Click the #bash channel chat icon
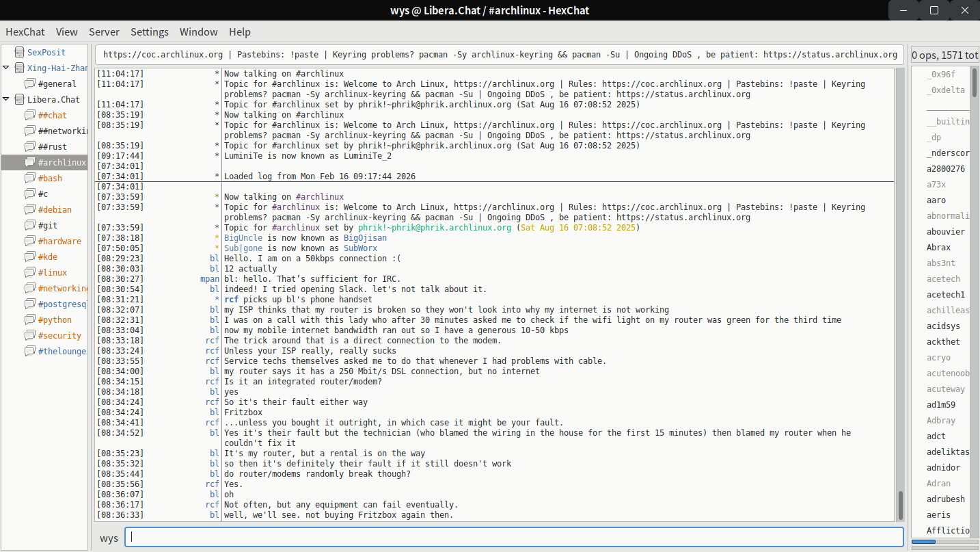 [x=30, y=178]
